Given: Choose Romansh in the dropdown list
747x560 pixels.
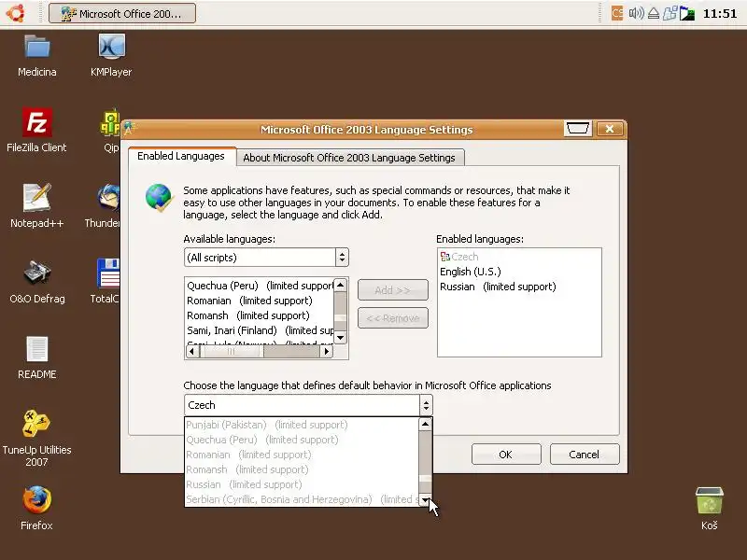Looking at the screenshot, I should (301, 469).
